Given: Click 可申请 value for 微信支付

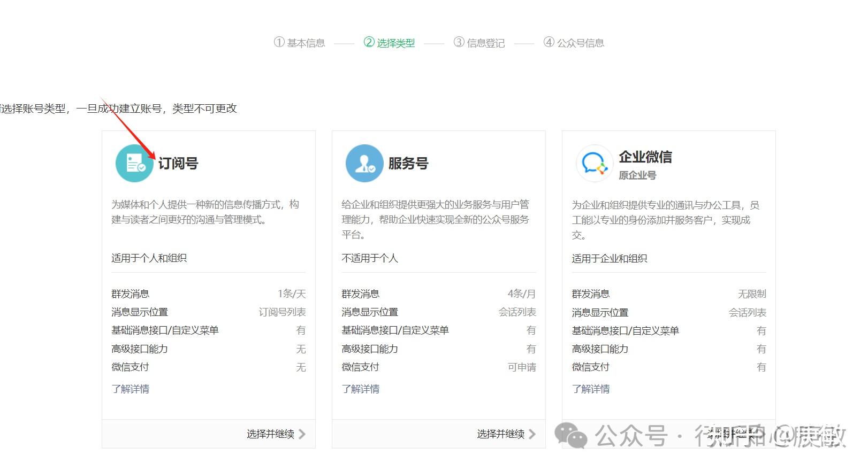Looking at the screenshot, I should click(x=522, y=367).
